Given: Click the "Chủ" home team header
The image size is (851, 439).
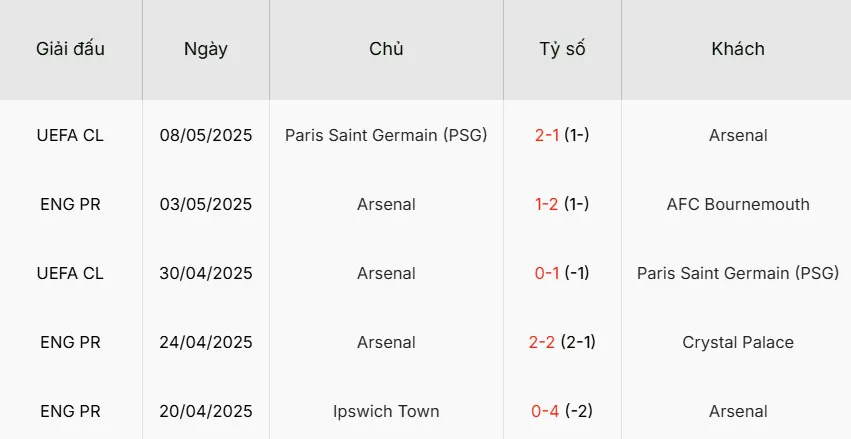Looking at the screenshot, I should tap(386, 49).
